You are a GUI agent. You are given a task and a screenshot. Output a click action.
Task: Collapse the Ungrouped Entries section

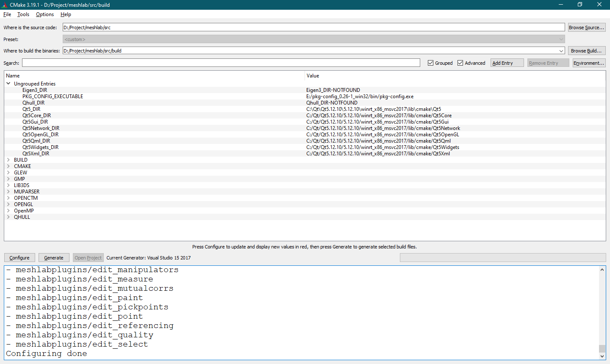(x=8, y=83)
